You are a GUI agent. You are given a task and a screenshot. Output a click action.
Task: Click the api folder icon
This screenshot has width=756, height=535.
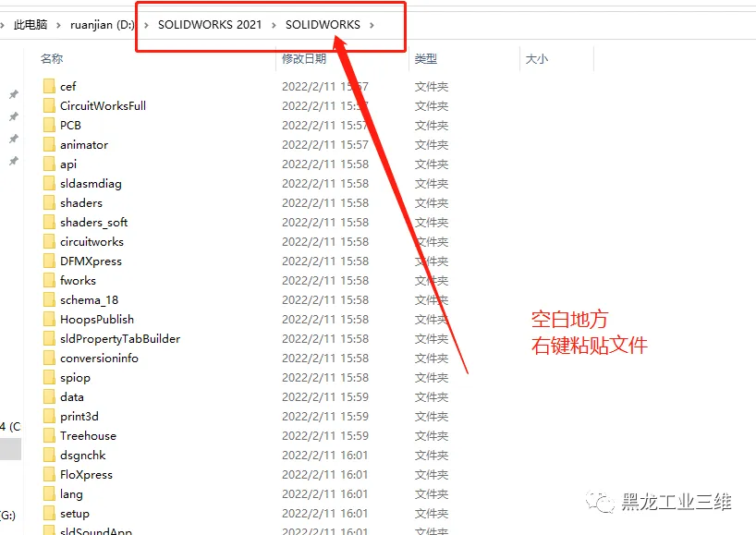click(49, 164)
